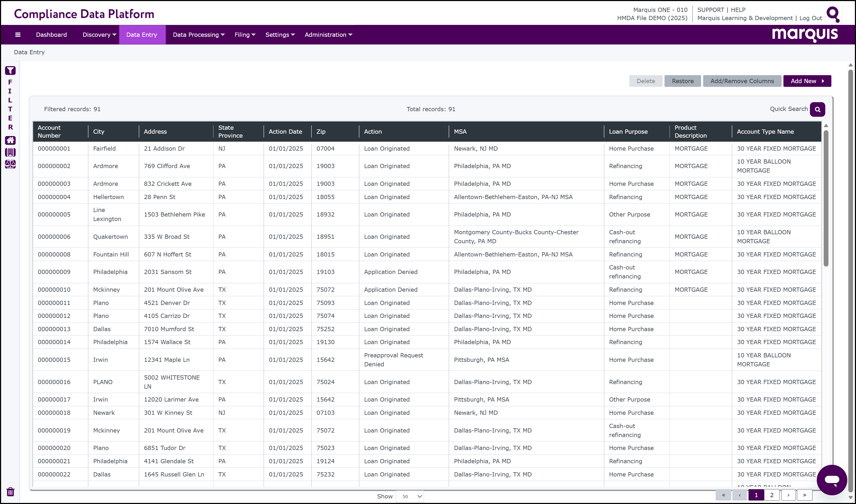The image size is (856, 504).
Task: Click the house icon in left sidebar
Action: click(10, 140)
